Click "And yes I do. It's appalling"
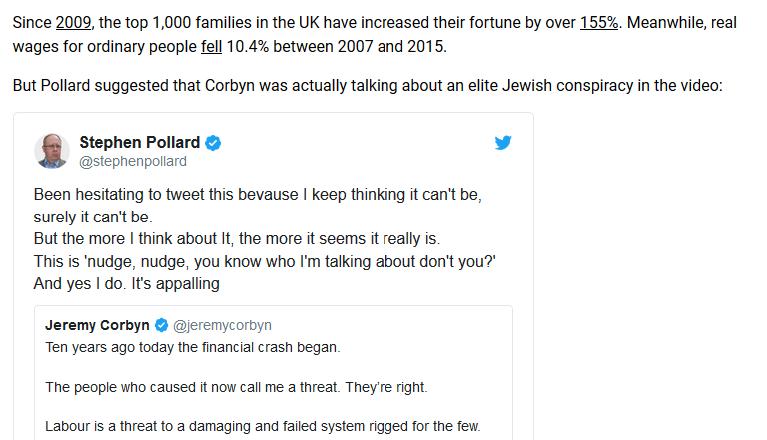This screenshot has width=767, height=440. [x=126, y=283]
